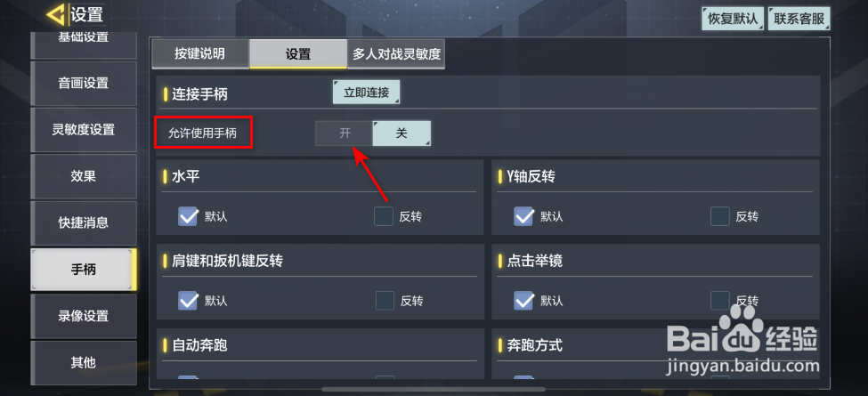Check 默认 under 水平
868x396 pixels.
188,216
